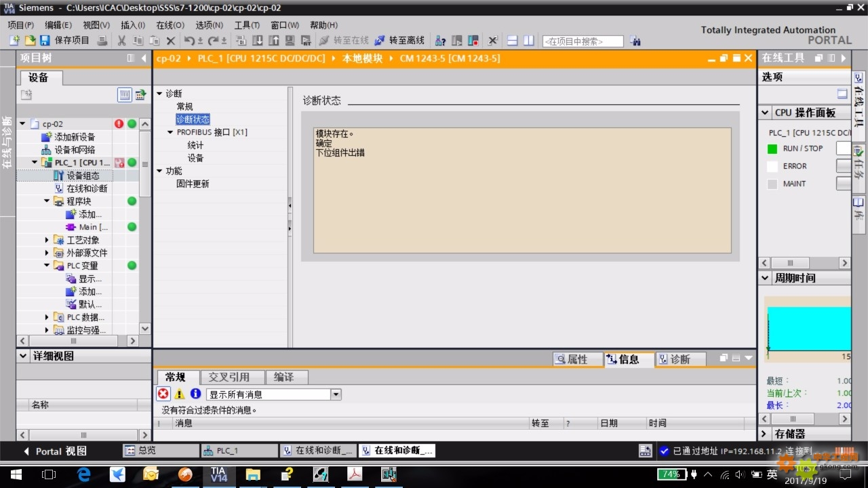Collapse the cp-02 project node

(x=22, y=123)
